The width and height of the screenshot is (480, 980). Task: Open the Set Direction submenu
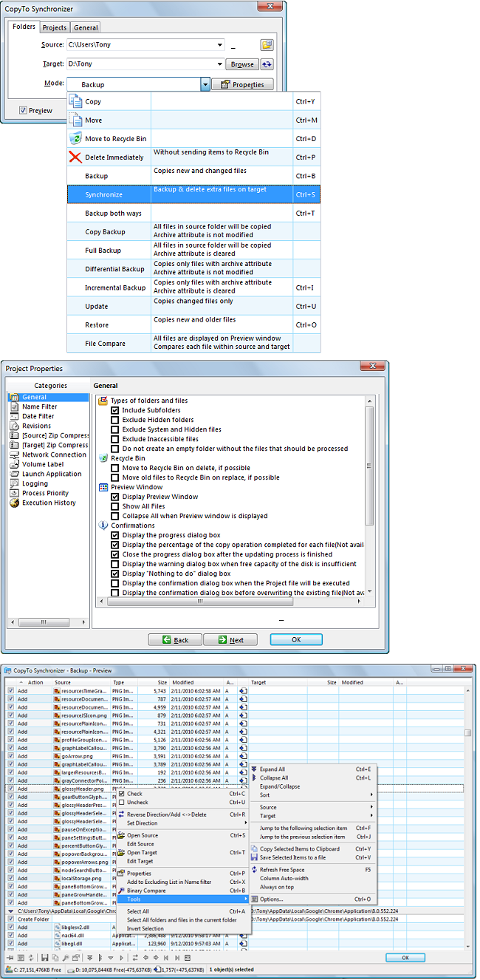pyautogui.click(x=182, y=823)
